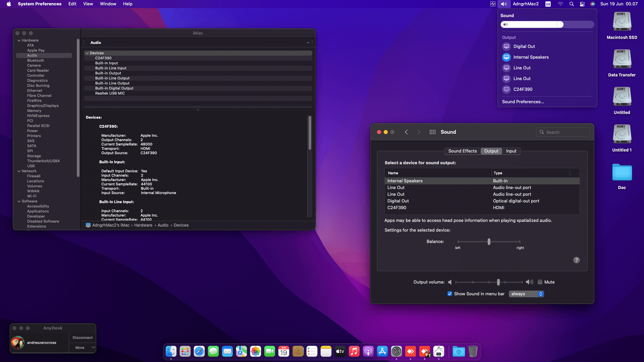The width and height of the screenshot is (644, 362).
Task: Open AnyDesk from the Dock
Action: (x=411, y=351)
